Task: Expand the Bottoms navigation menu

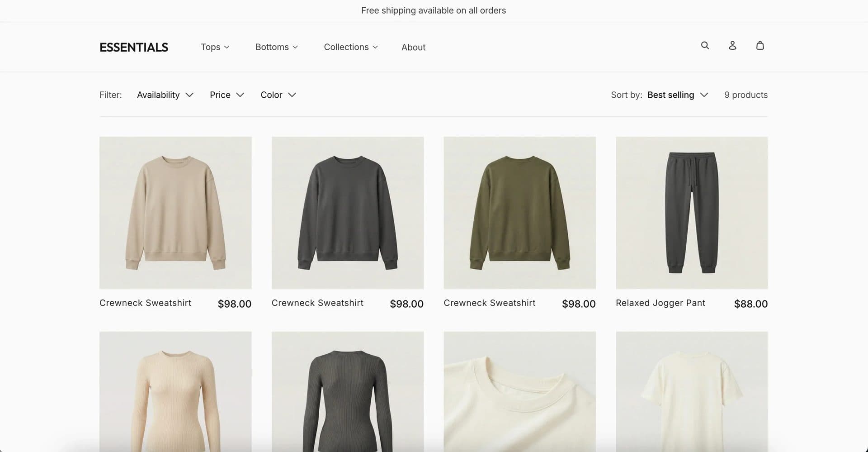Action: pos(277,47)
